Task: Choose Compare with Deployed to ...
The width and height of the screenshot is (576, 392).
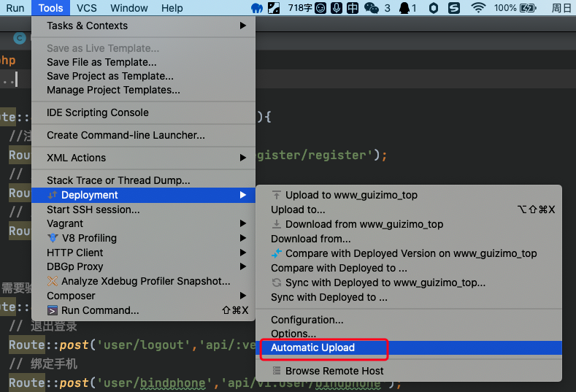Action: 409,268
